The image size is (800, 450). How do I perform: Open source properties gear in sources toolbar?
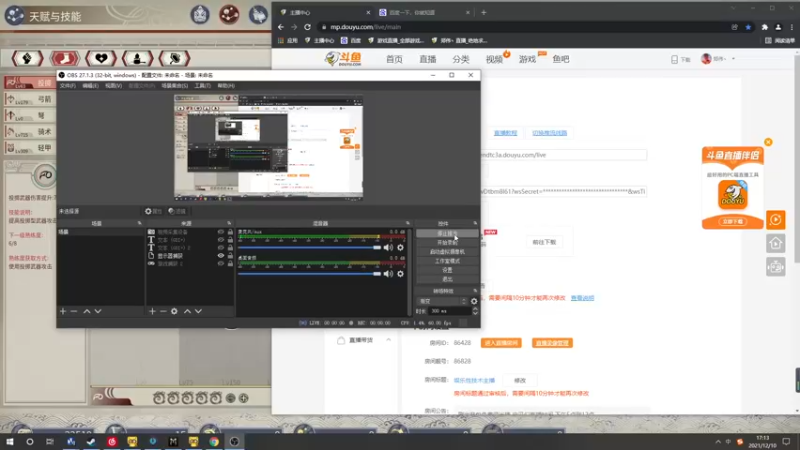(174, 311)
